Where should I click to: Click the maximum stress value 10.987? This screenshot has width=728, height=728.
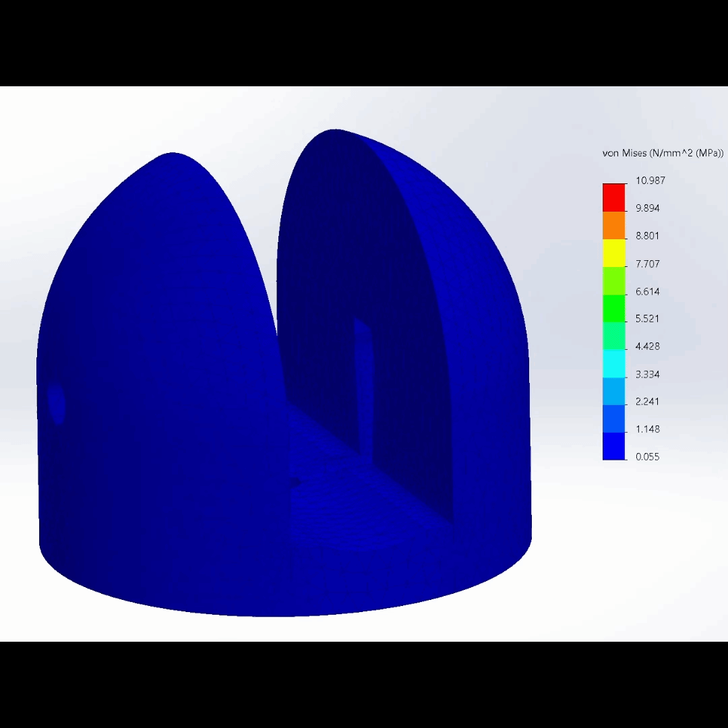point(650,181)
